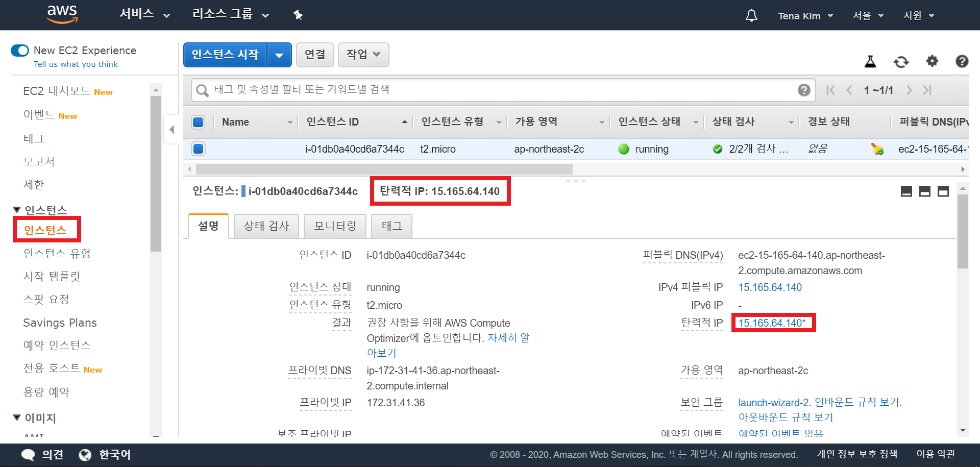Go to last page of results
Image resolution: width=980 pixels, height=467 pixels.
pos(927,90)
